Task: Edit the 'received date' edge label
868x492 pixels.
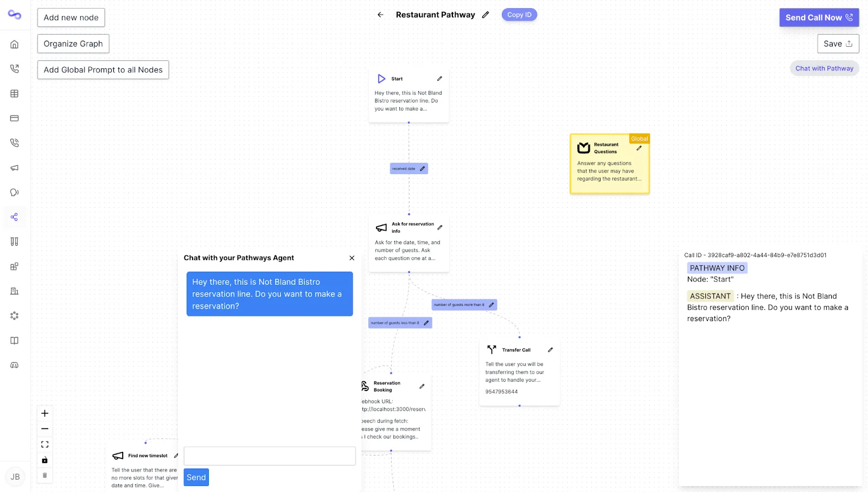Action: click(423, 169)
